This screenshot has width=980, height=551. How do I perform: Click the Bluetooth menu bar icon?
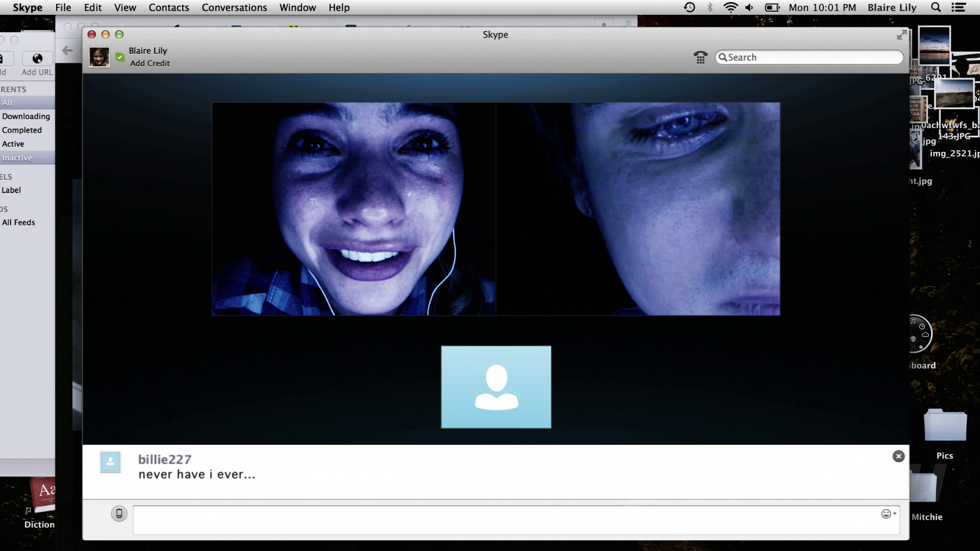click(x=710, y=8)
